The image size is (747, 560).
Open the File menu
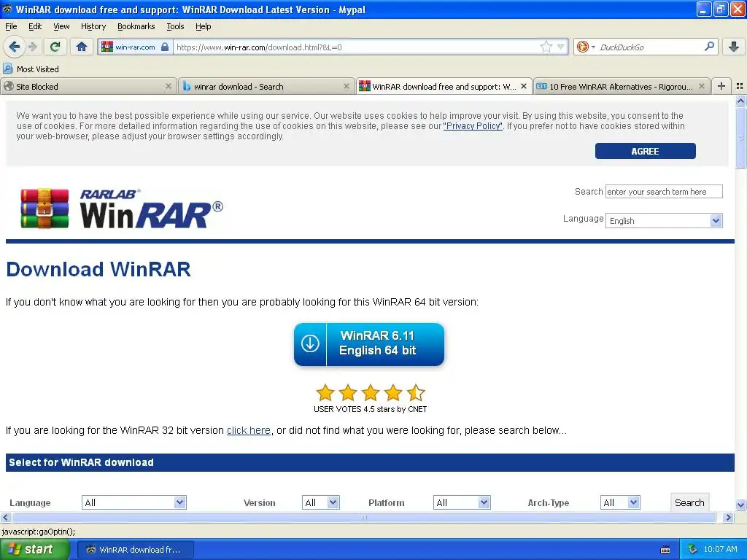tap(11, 26)
